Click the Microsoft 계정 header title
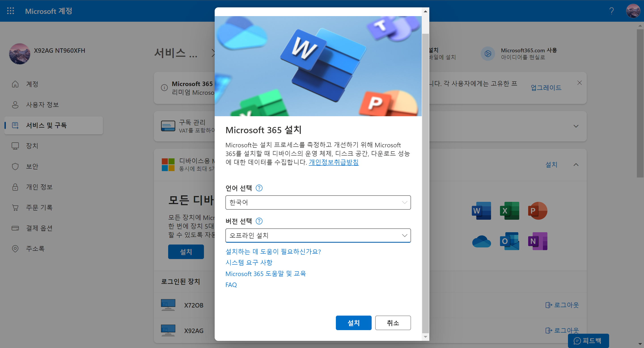Image resolution: width=644 pixels, height=348 pixels. click(x=49, y=11)
